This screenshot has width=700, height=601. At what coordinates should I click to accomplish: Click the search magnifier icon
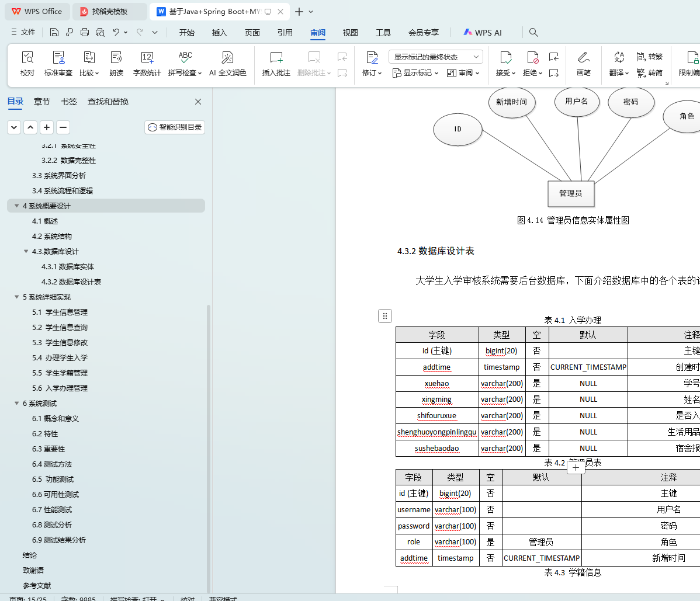533,32
